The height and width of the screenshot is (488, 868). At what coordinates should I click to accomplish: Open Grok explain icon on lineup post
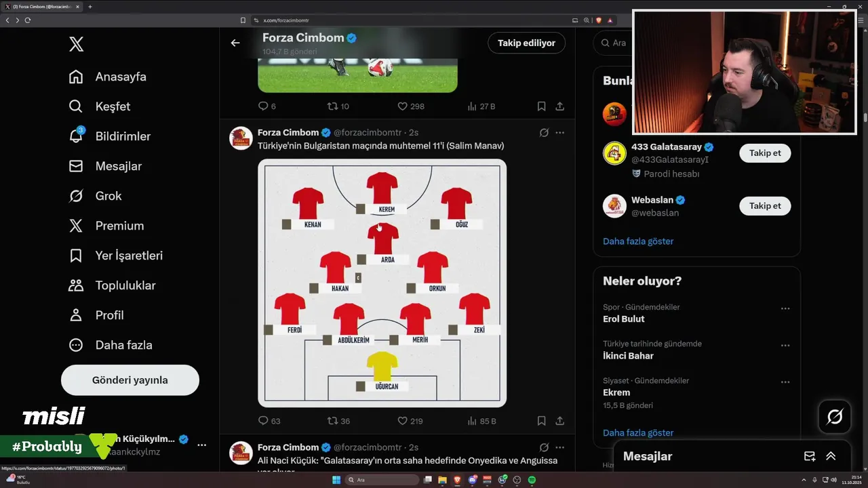click(x=544, y=133)
